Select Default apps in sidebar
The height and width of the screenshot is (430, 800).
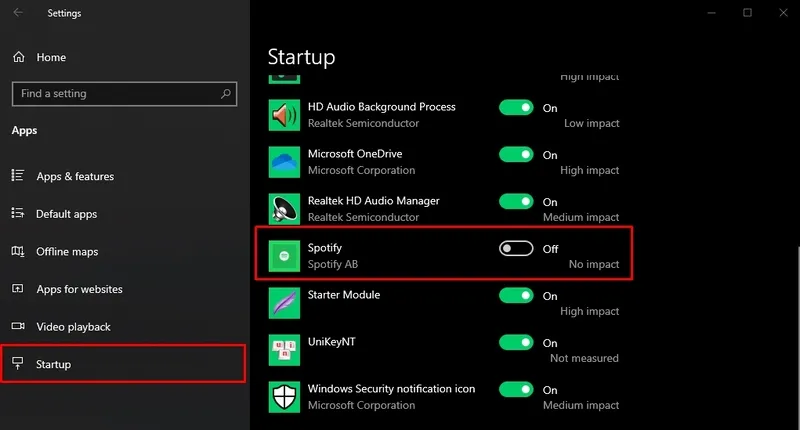tap(67, 214)
